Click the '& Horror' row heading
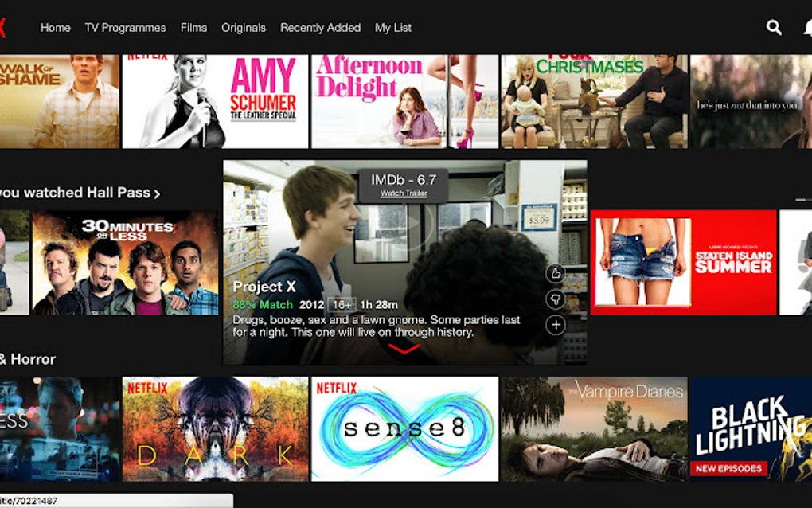This screenshot has width=812, height=508. [28, 359]
